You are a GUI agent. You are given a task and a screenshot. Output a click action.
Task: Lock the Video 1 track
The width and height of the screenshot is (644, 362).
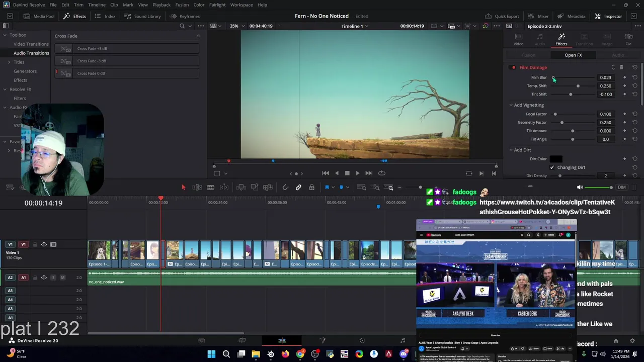[35, 245]
